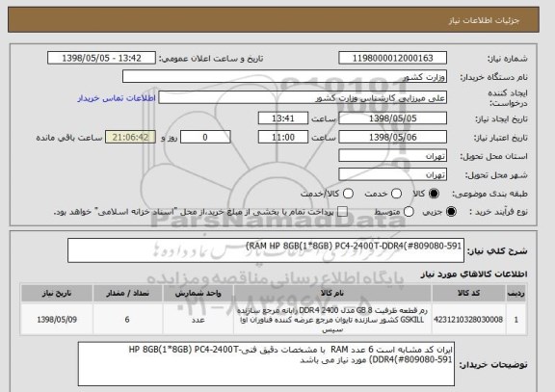Click the 1398/05/05 creation date field

pos(392,118)
